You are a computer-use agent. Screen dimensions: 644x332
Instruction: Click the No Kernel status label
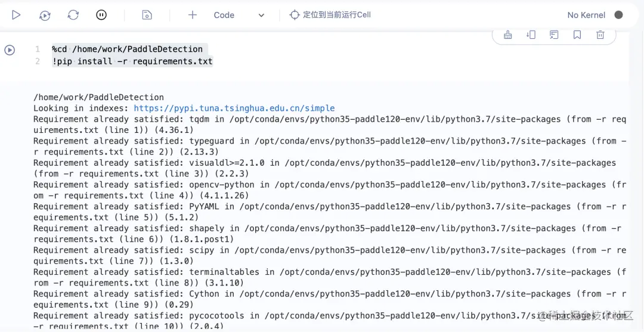[x=586, y=15]
